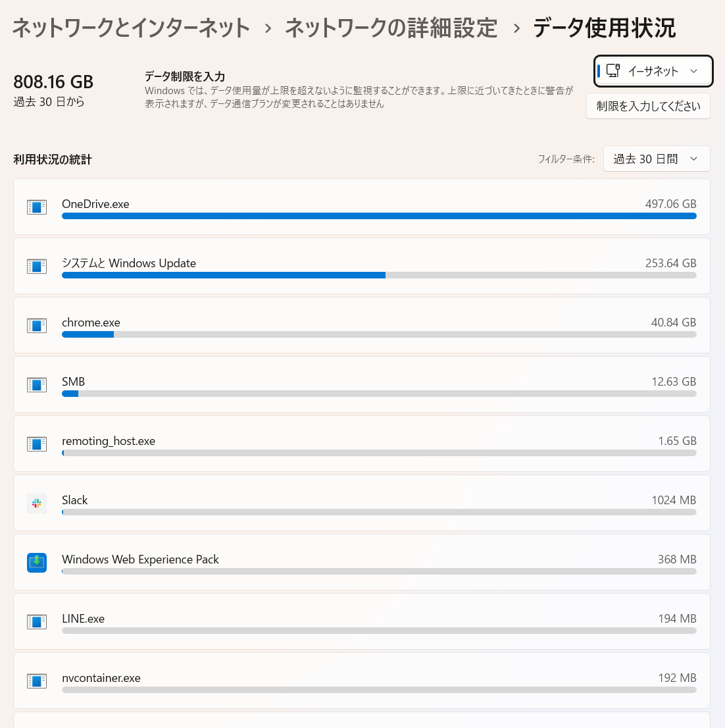This screenshot has height=728, width=725.
Task: Open the chevron beside イーサネット
Action: [x=694, y=70]
